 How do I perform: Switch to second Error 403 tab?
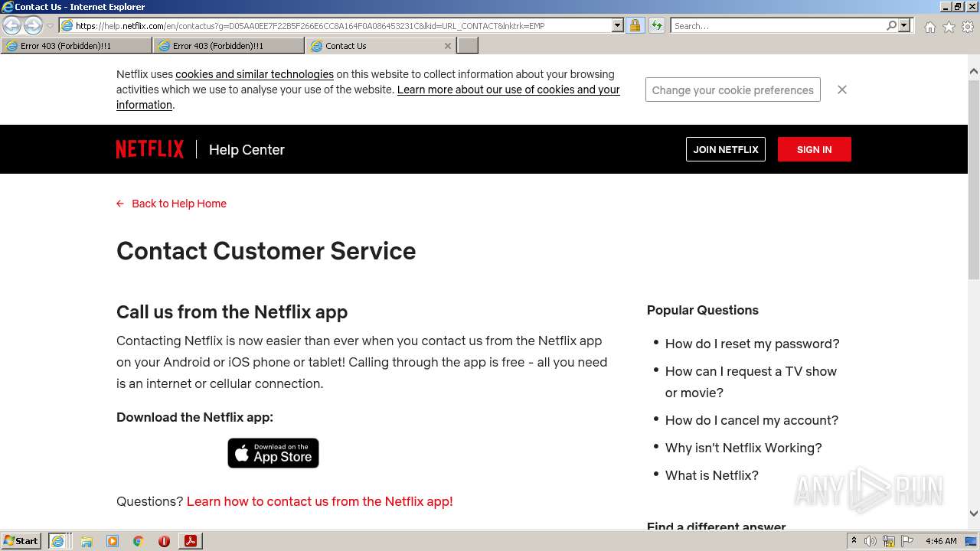pyautogui.click(x=229, y=46)
